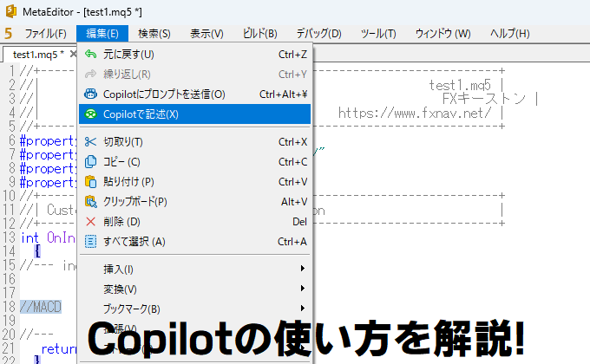590x364 pixels.
Task: Click the MetaEditor 5 menu bar icon
Action: coord(9,34)
